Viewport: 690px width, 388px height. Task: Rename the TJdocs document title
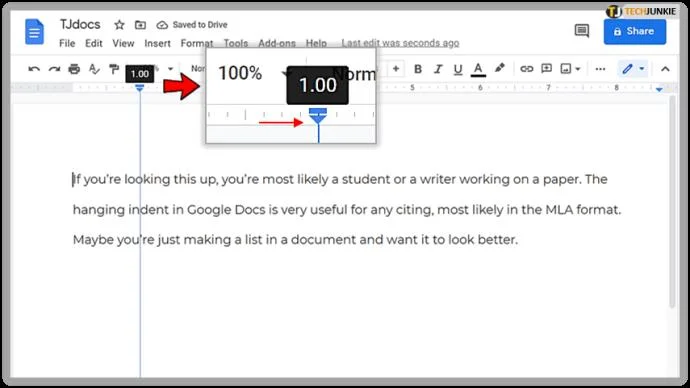(80, 24)
